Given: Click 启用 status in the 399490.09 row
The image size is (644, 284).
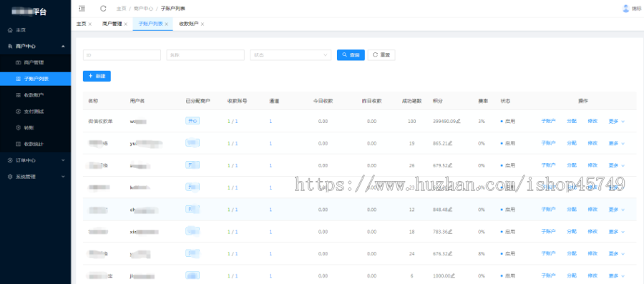Looking at the screenshot, I should coord(508,122).
